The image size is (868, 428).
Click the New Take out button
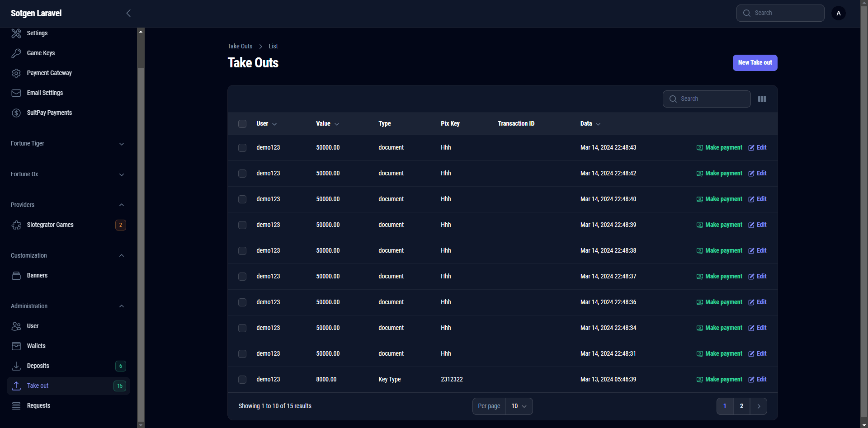[x=755, y=63]
